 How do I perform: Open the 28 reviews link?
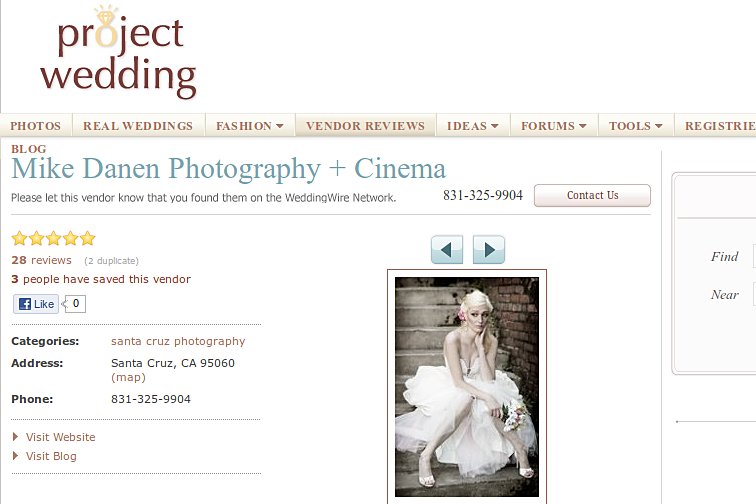tap(41, 260)
